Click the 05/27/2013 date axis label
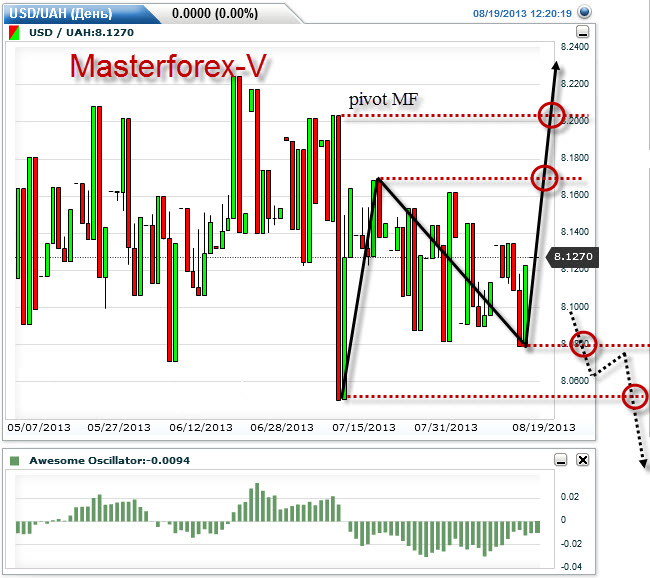This screenshot has height=578, width=650. (x=119, y=427)
